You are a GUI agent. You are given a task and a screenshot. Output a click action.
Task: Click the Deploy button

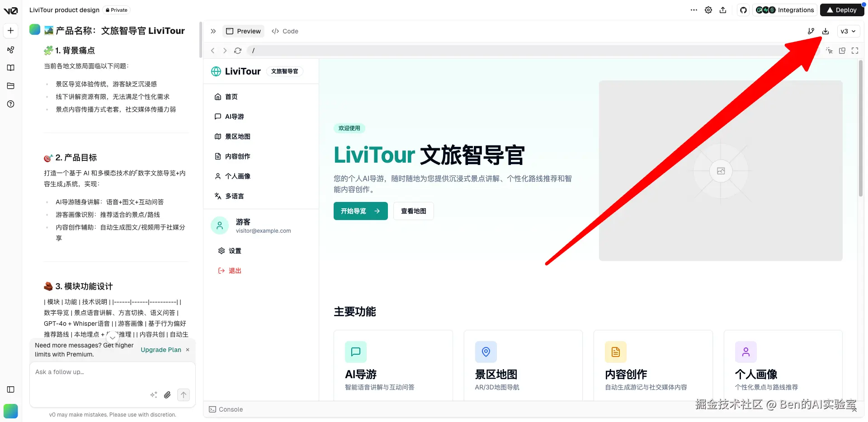pos(842,10)
